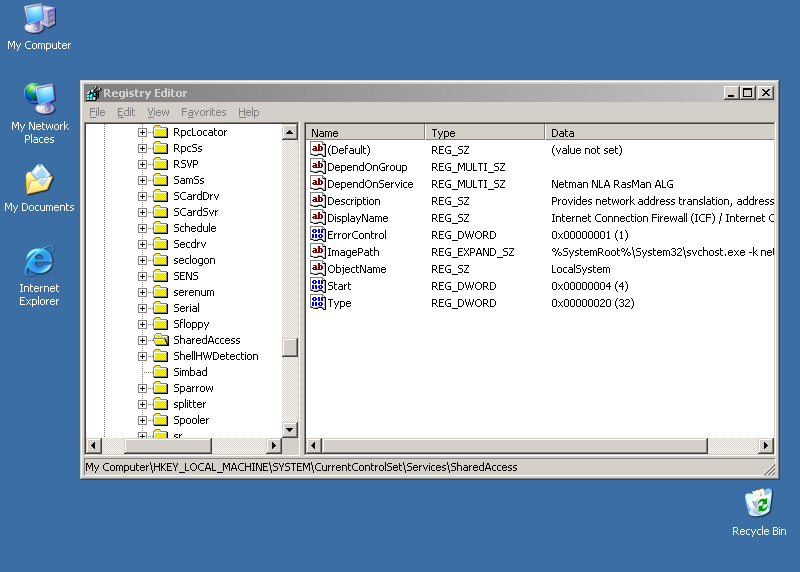Click the ErrorControl DWORD value icon
The image size is (800, 572).
[317, 235]
